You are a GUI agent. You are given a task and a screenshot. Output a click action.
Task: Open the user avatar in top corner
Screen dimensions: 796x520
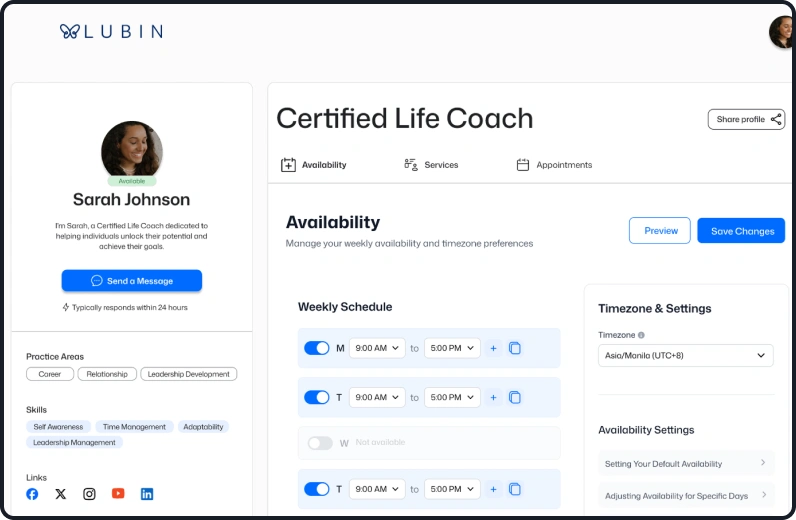point(781,32)
